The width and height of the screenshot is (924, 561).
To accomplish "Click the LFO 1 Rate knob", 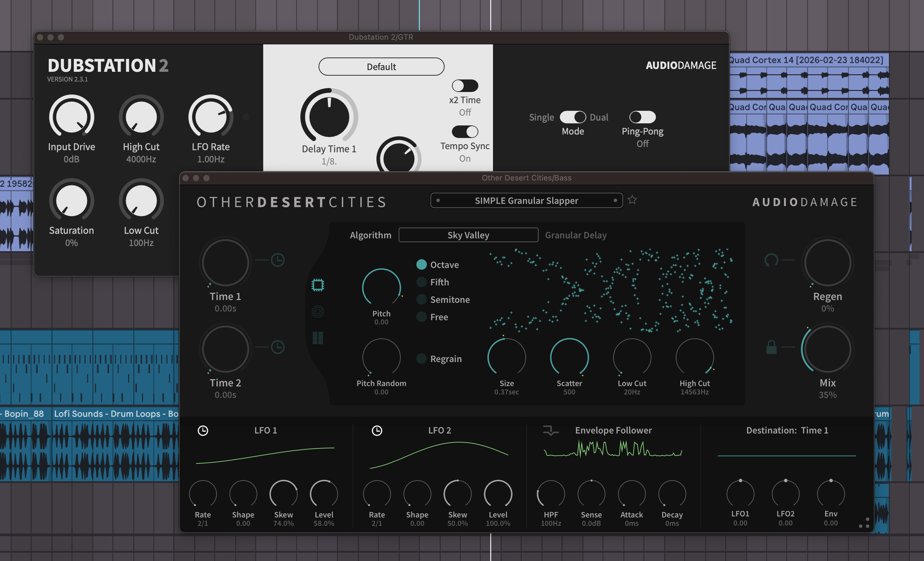I will point(203,494).
